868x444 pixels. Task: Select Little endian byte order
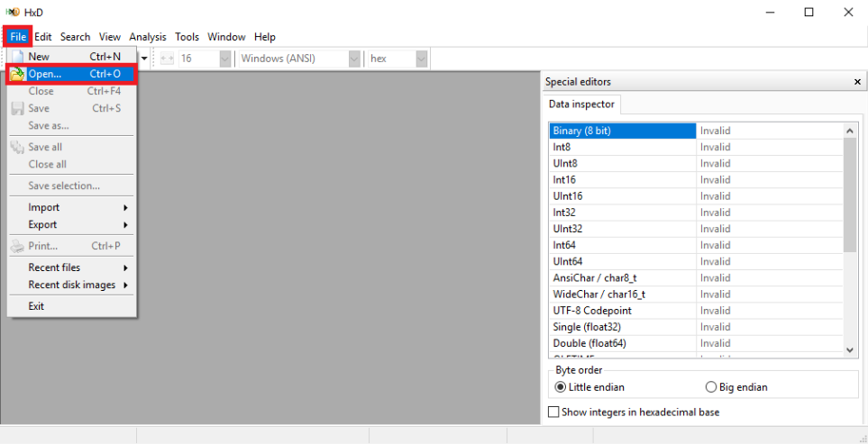click(562, 387)
